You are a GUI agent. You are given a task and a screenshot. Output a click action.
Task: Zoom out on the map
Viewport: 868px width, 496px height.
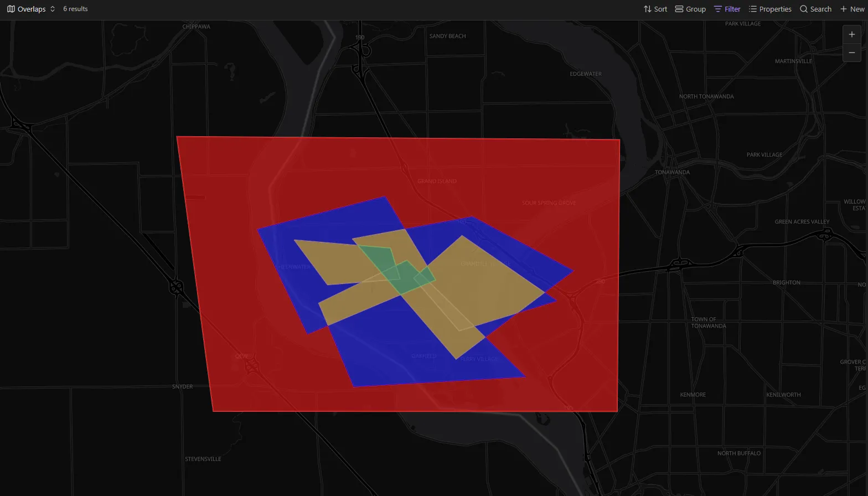coord(852,53)
